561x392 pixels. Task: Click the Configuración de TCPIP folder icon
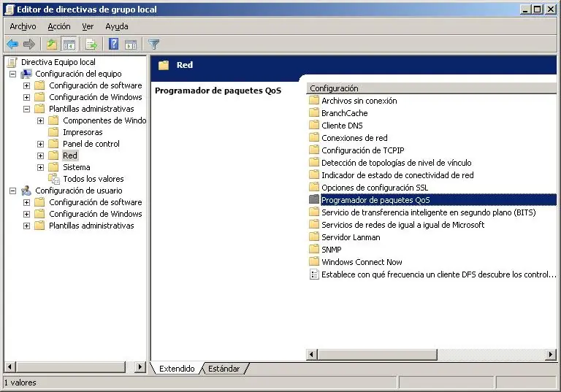click(314, 150)
